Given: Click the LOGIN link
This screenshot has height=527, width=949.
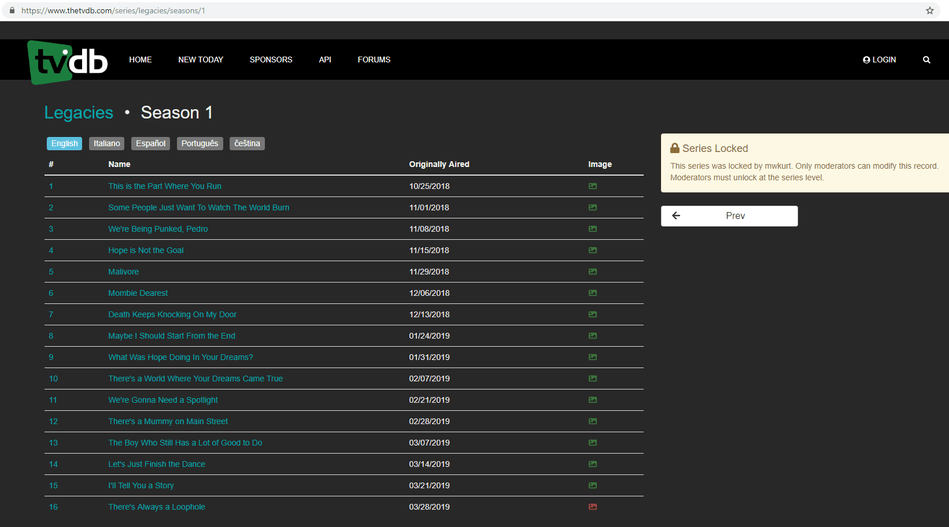Looking at the screenshot, I should tap(879, 60).
